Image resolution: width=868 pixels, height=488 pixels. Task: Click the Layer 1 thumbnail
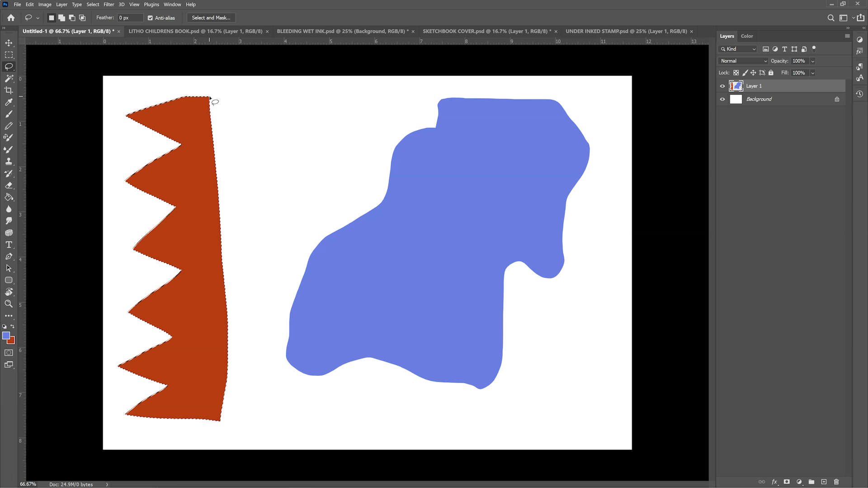pyautogui.click(x=736, y=86)
